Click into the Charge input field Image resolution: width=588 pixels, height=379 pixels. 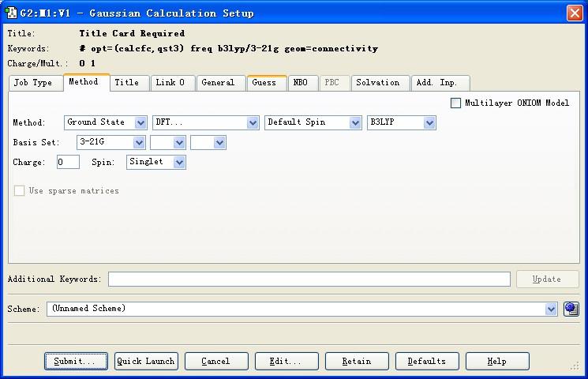pos(68,162)
